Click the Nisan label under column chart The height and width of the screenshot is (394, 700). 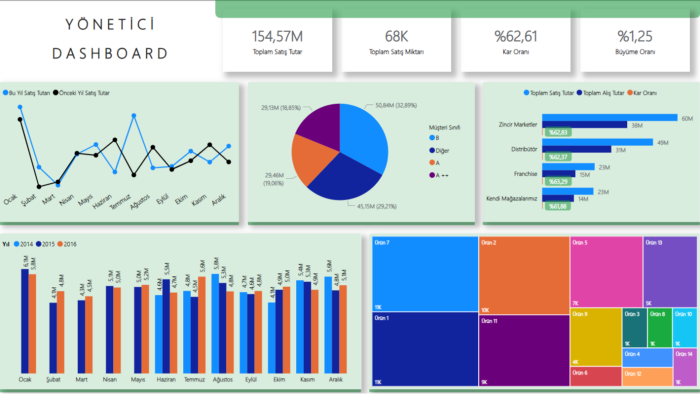tap(110, 379)
